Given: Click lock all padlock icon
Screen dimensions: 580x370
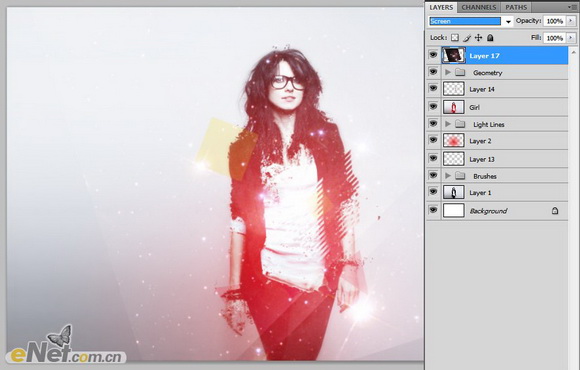Looking at the screenshot, I should click(x=490, y=38).
